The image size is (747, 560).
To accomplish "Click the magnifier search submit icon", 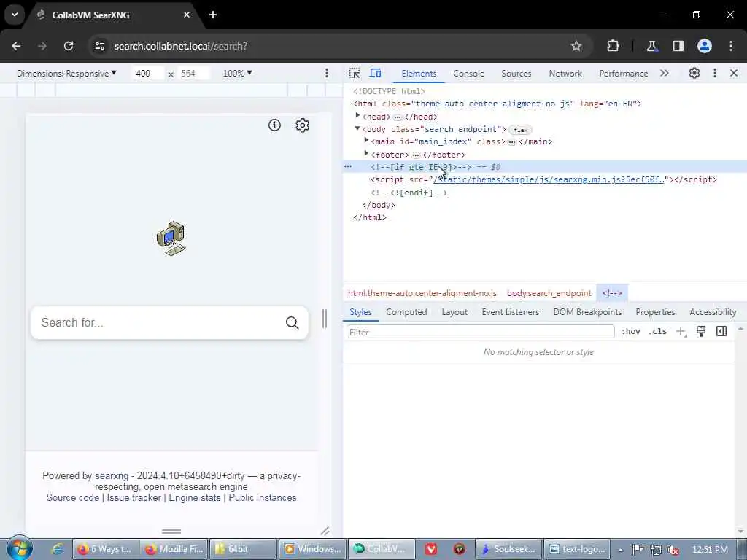I will (292, 323).
